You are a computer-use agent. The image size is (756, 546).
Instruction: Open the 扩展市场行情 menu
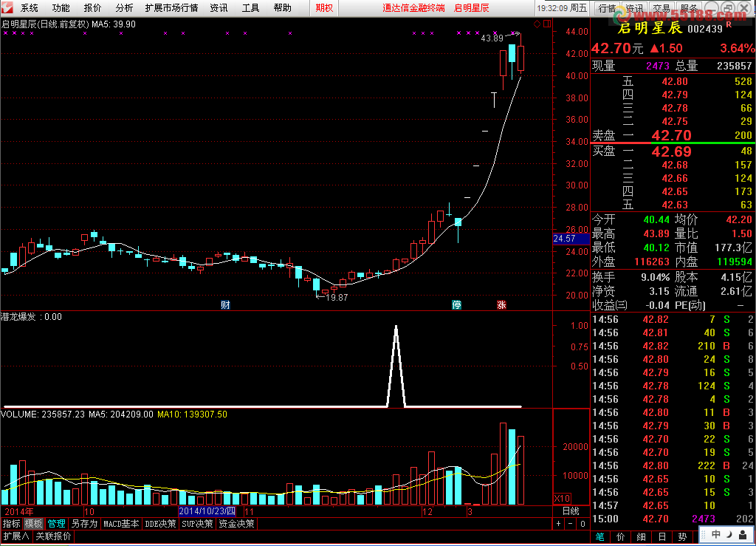[x=171, y=7]
